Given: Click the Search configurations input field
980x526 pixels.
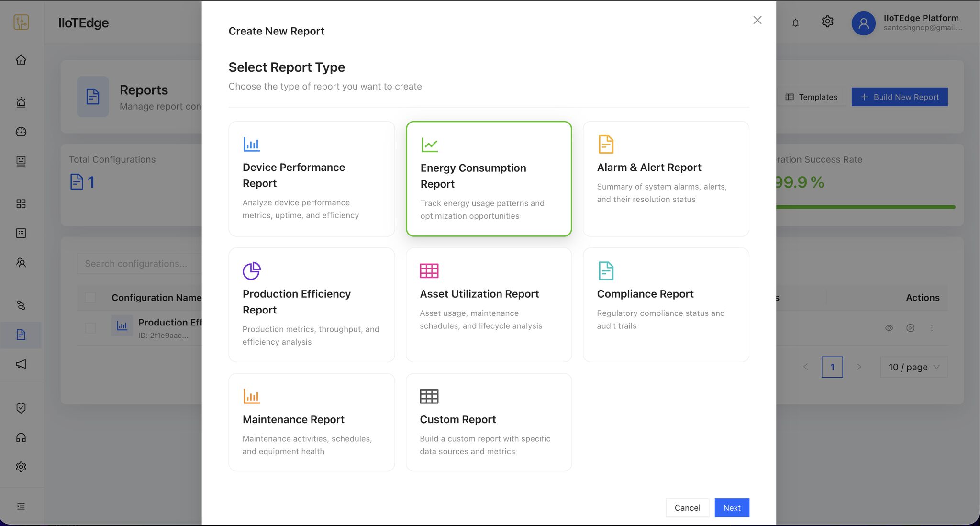Looking at the screenshot, I should [x=140, y=264].
